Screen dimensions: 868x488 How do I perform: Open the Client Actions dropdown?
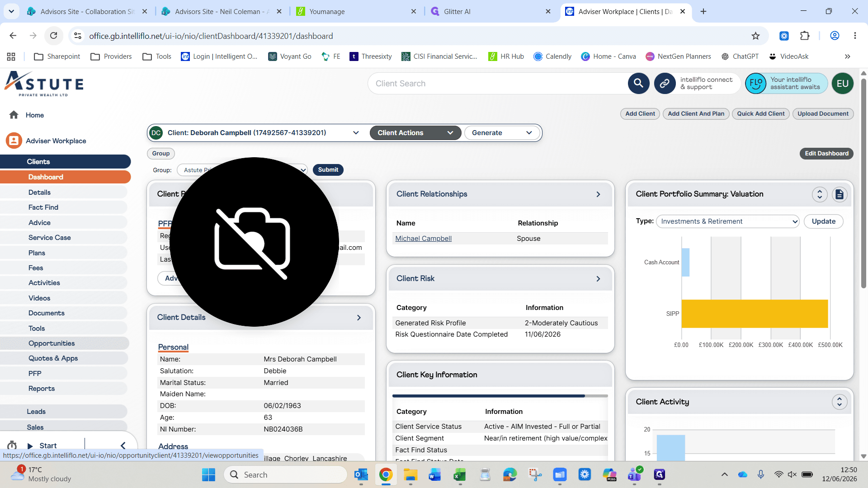click(415, 133)
